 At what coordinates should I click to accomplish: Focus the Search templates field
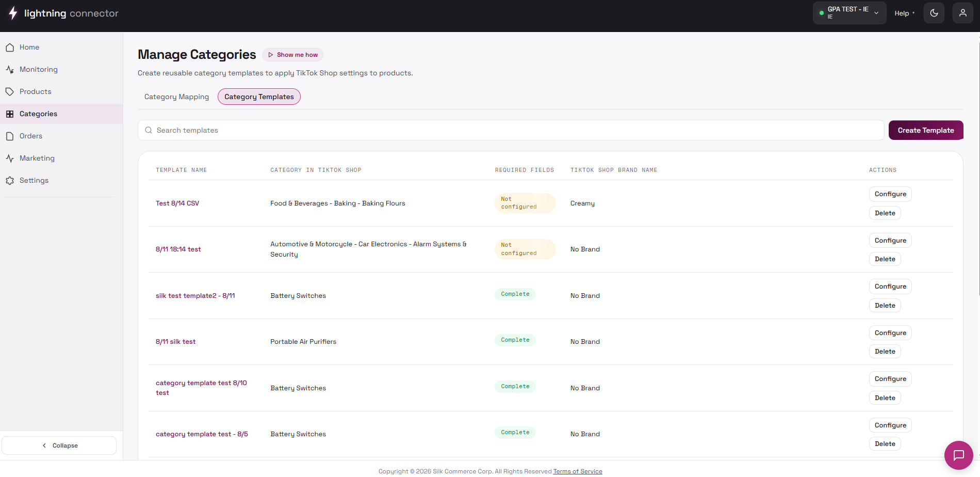pyautogui.click(x=511, y=130)
